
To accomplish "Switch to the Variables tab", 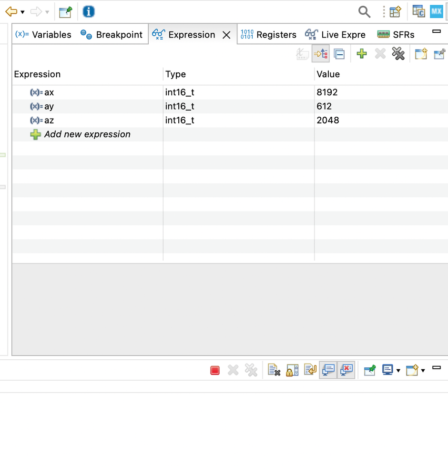I will coord(43,35).
